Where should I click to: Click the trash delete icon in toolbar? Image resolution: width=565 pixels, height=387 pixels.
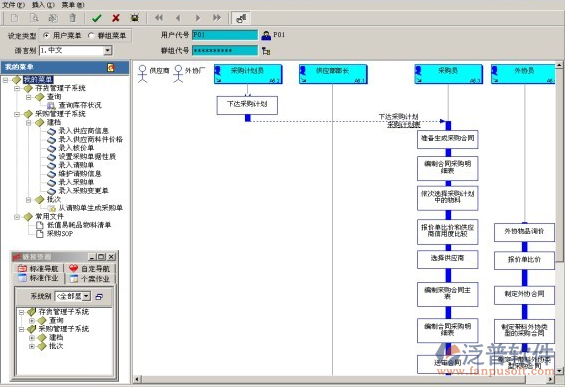(x=72, y=18)
